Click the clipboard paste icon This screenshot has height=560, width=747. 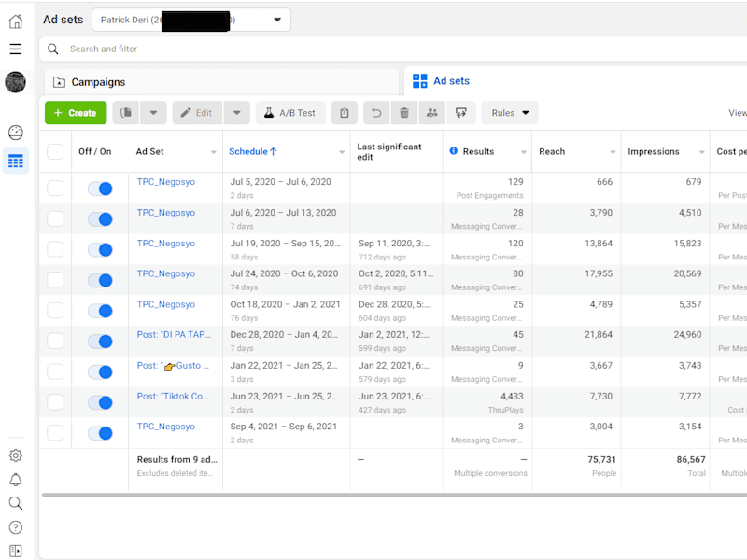(345, 113)
